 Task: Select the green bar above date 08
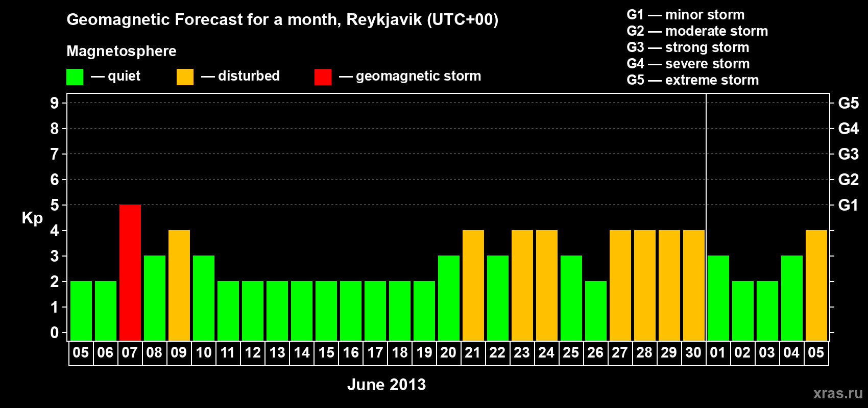point(155,298)
